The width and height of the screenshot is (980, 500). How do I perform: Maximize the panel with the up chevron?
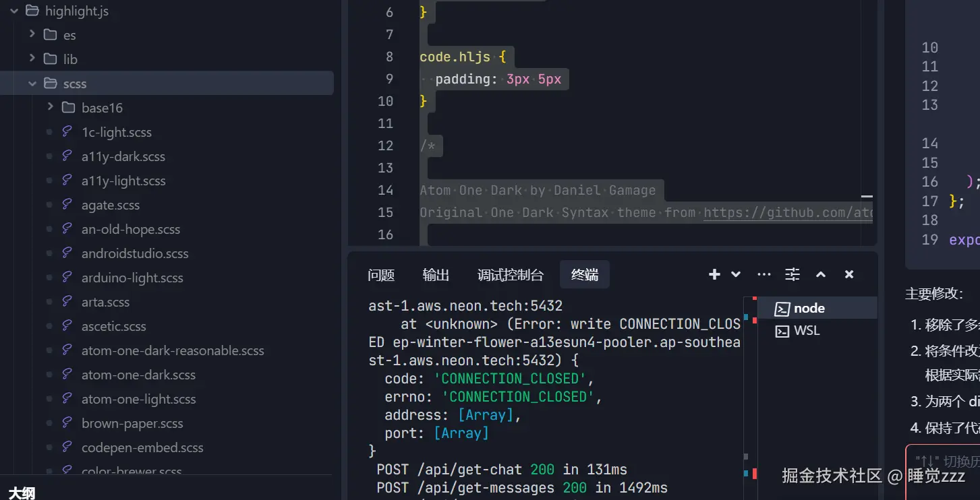821,274
